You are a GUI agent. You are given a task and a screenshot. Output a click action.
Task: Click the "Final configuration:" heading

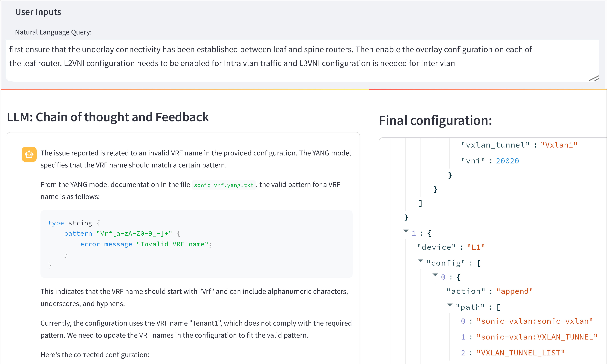[x=435, y=120]
